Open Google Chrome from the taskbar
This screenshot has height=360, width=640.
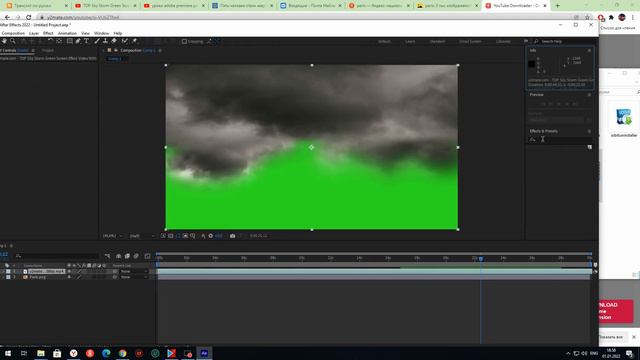122,353
